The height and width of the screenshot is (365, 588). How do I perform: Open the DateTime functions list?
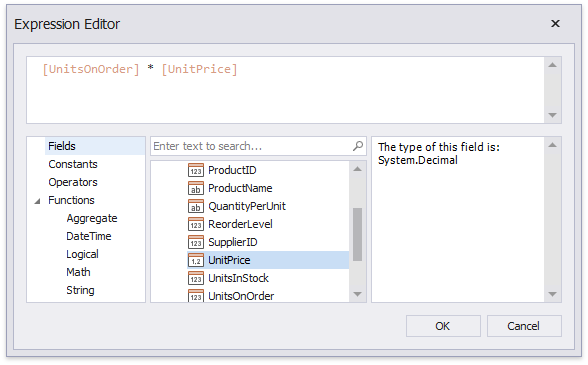click(89, 236)
